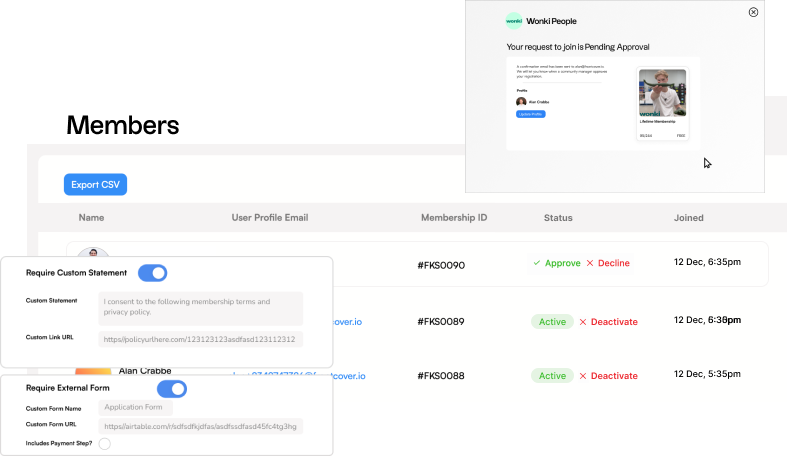Screen dimensions: 787x456
Task: Click the Wonki People logo icon
Action: 513,21
